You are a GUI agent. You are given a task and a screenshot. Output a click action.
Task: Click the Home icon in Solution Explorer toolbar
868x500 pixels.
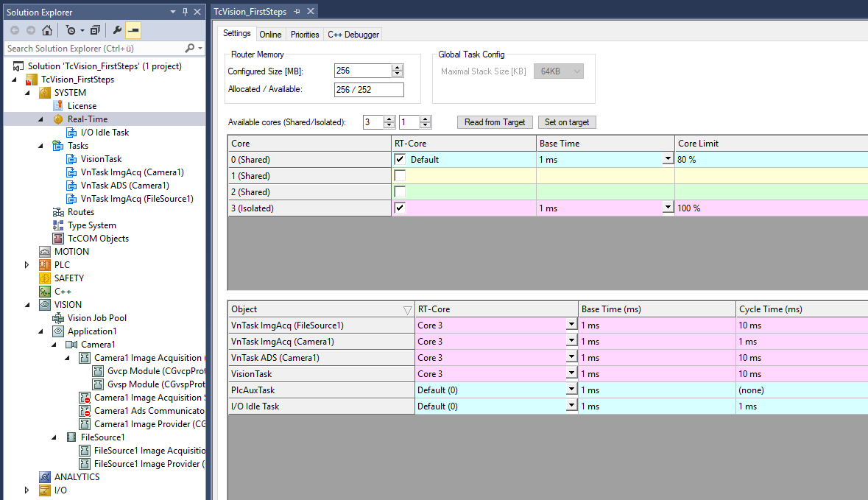[47, 30]
